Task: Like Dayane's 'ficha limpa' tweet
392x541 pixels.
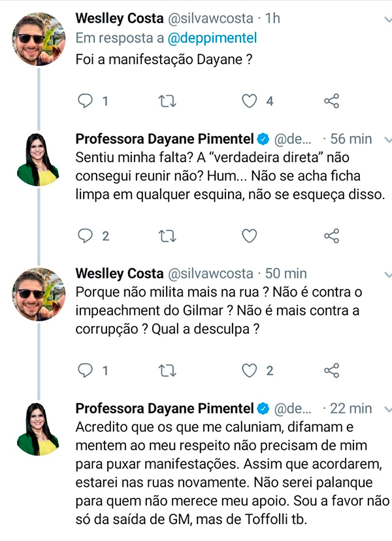Action: (x=249, y=235)
